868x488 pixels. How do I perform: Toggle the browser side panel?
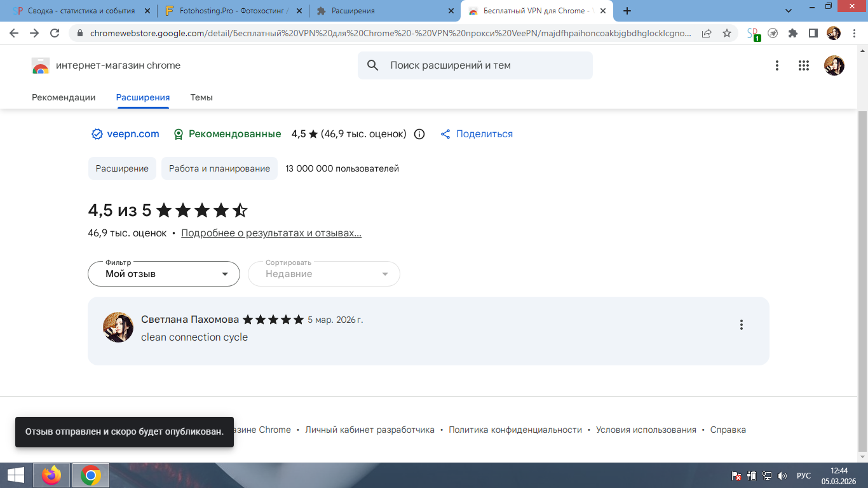point(813,34)
